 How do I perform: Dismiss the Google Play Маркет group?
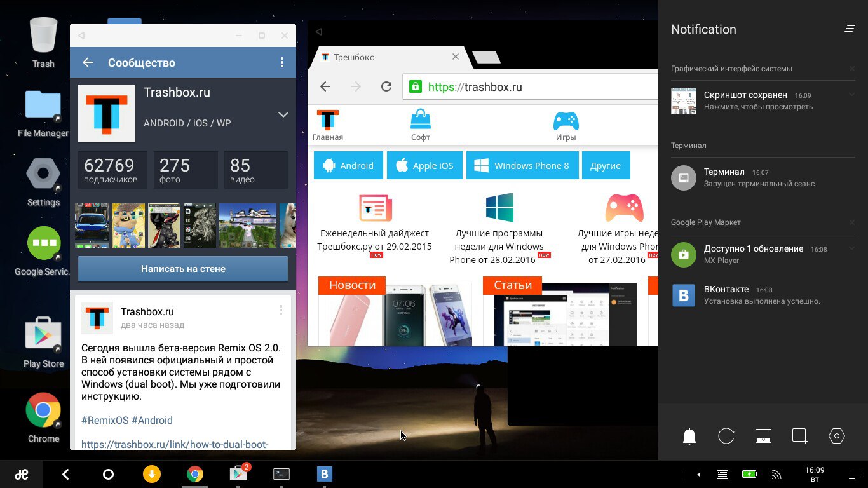click(x=851, y=222)
